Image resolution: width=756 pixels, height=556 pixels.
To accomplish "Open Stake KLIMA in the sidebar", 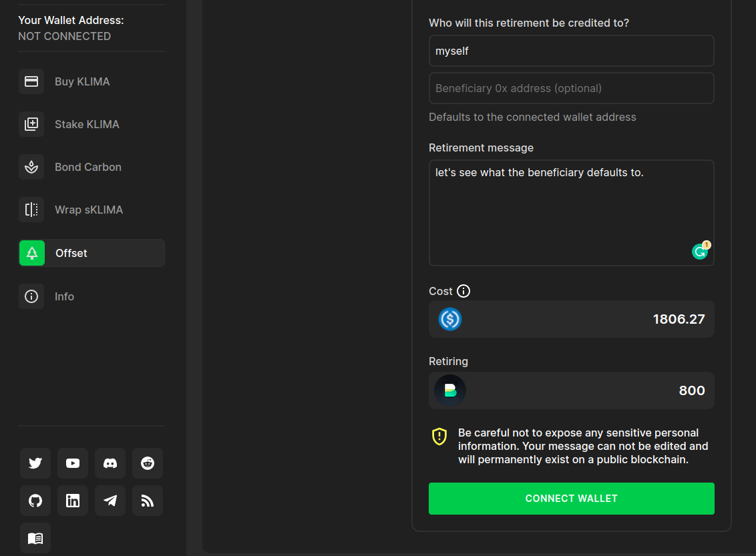I will click(x=91, y=124).
